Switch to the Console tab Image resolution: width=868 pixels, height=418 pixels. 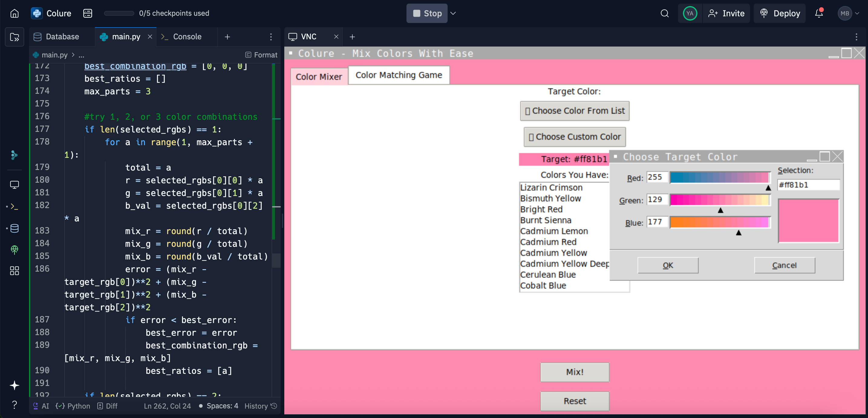[x=187, y=37]
